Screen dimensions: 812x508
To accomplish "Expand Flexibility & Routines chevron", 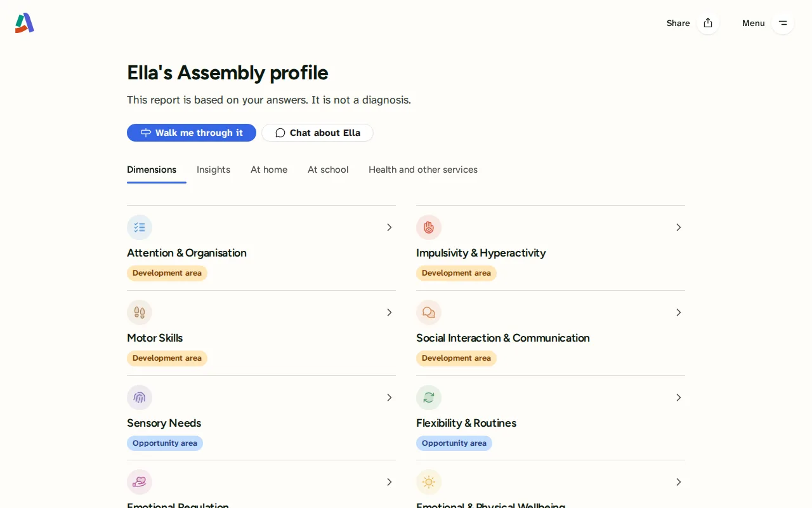I will (x=679, y=398).
